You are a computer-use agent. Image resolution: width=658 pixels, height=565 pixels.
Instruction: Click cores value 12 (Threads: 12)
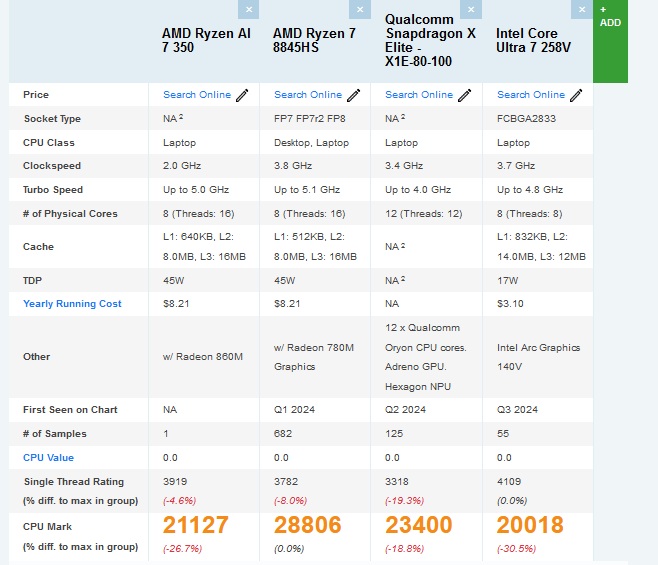coord(424,214)
